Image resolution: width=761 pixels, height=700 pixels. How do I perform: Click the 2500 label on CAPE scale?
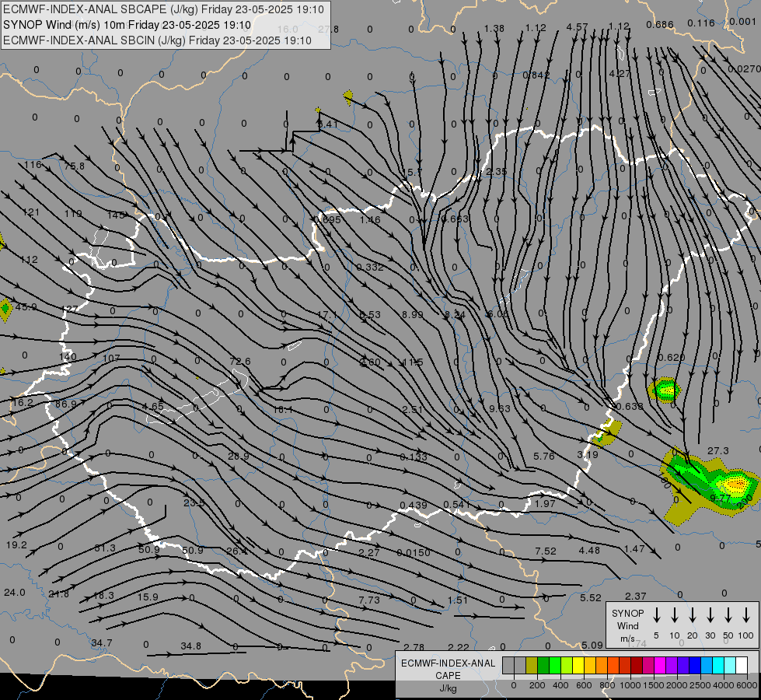[x=700, y=685]
